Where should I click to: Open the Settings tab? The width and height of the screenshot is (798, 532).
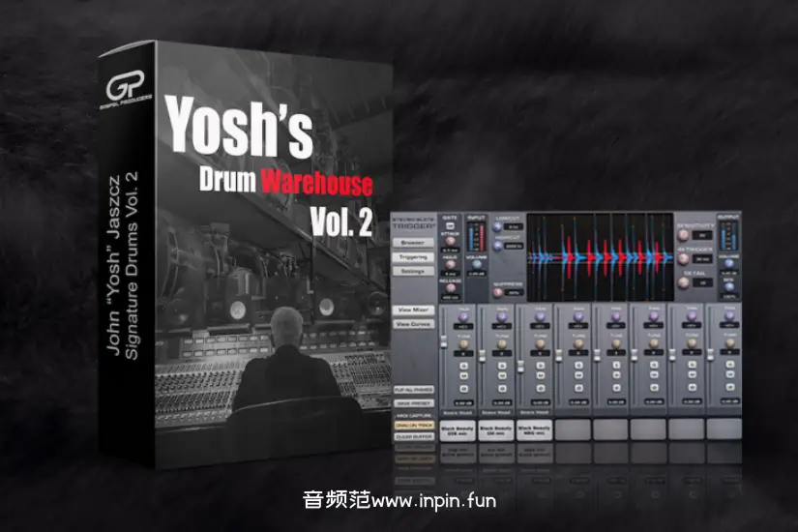(x=413, y=271)
